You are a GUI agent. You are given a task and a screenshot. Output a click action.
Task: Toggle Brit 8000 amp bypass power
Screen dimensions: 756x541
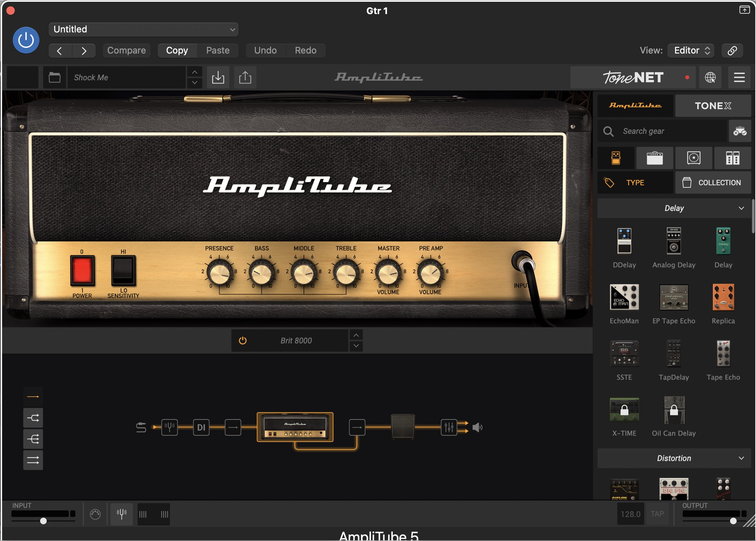tap(242, 341)
